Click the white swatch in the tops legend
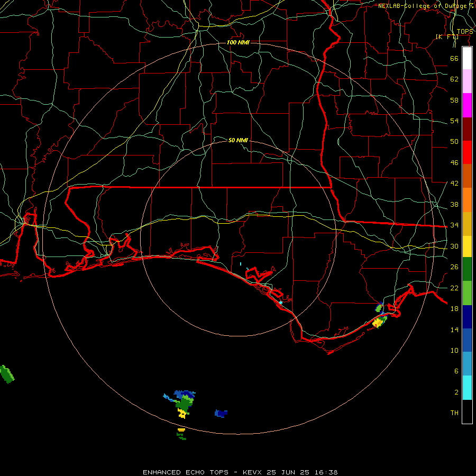The height and width of the screenshot is (476, 476). (x=467, y=58)
